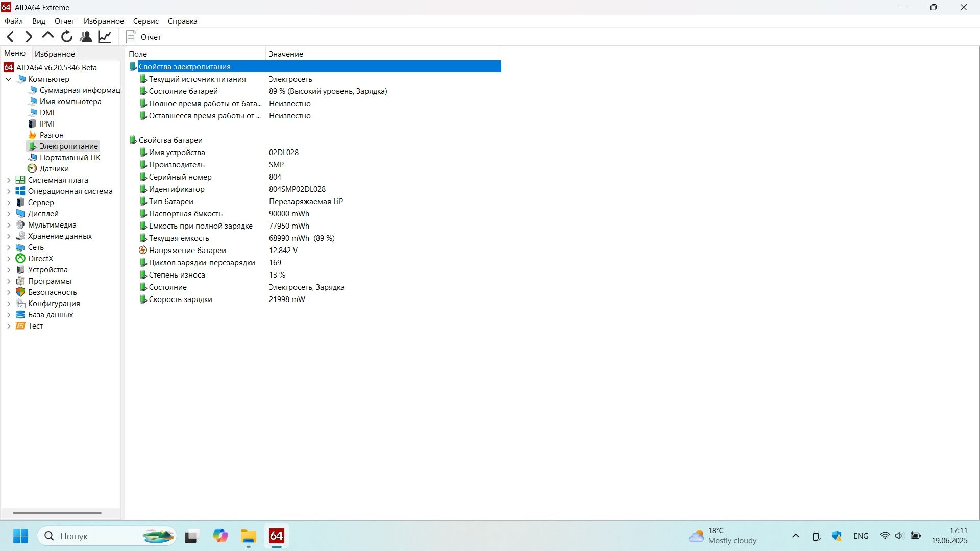Expand the Системная плата node
The image size is (980, 551).
click(9, 180)
